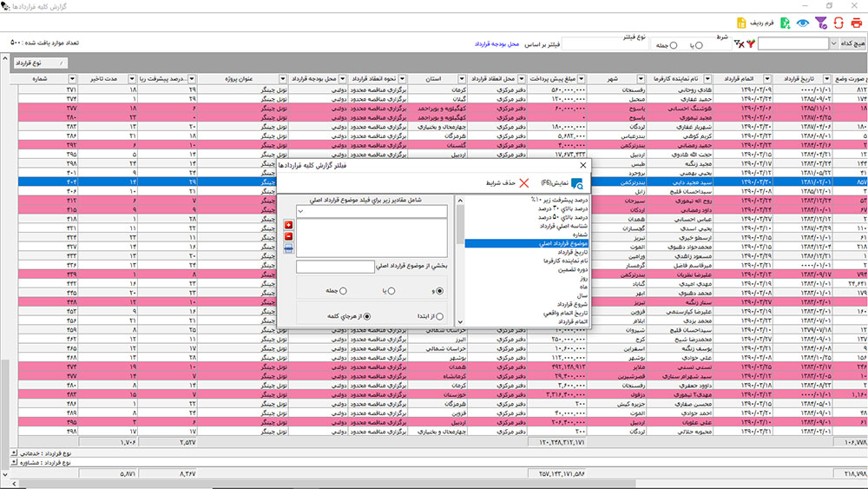The height and width of the screenshot is (489, 868).
Task: Click the 'نوع فیلتر' input box
Action: pyautogui.click(x=604, y=43)
